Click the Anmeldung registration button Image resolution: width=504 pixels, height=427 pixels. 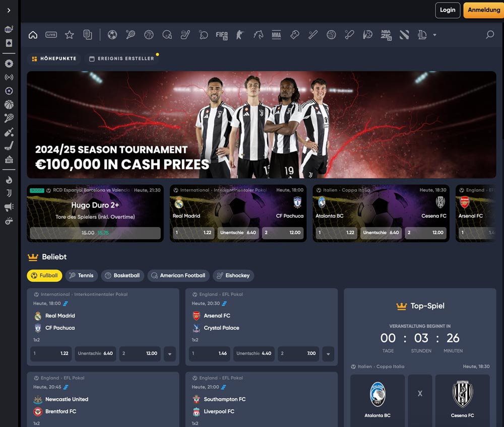484,10
